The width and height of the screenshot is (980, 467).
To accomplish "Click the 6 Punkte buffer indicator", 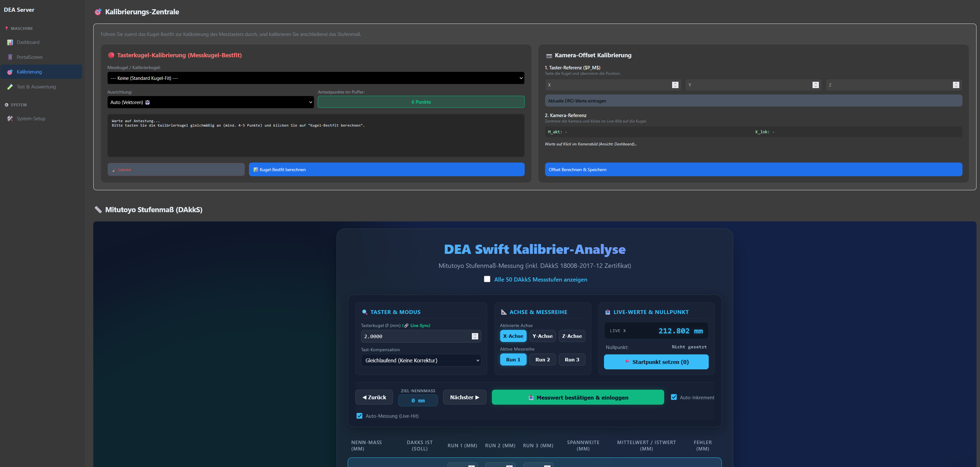I will click(421, 102).
